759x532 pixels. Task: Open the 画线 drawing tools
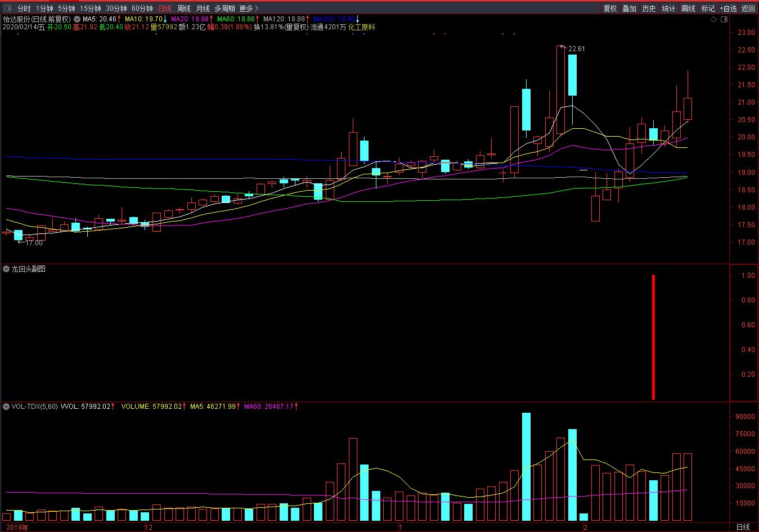coord(688,8)
